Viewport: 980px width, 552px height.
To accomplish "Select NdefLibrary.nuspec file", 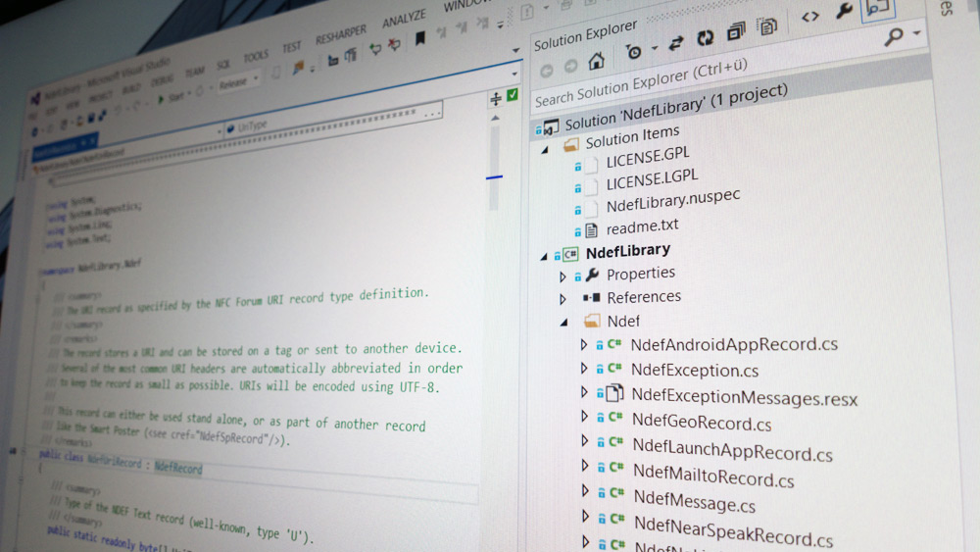I will coord(673,201).
